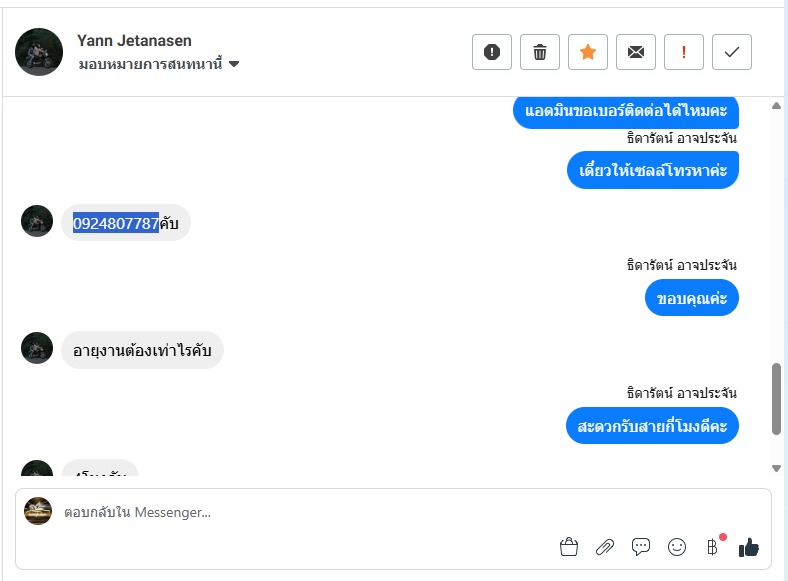The image size is (788, 581).
Task: Open saved replies speech bubble icon
Action: click(641, 547)
